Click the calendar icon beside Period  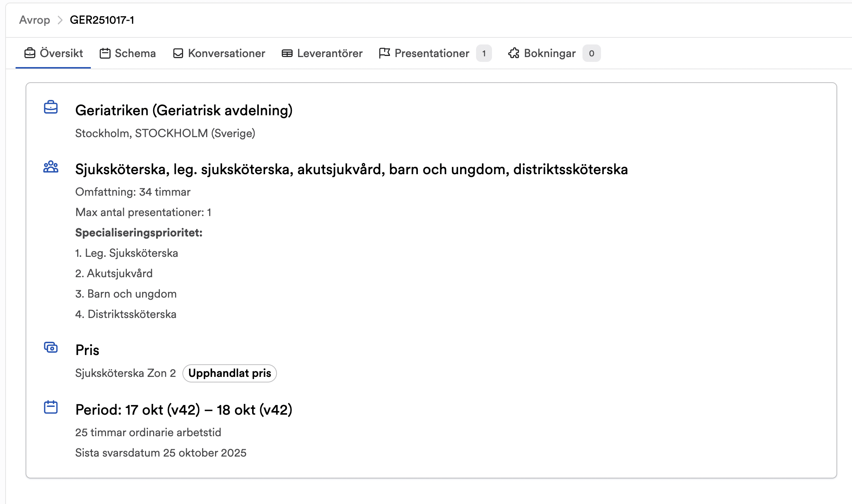click(51, 407)
